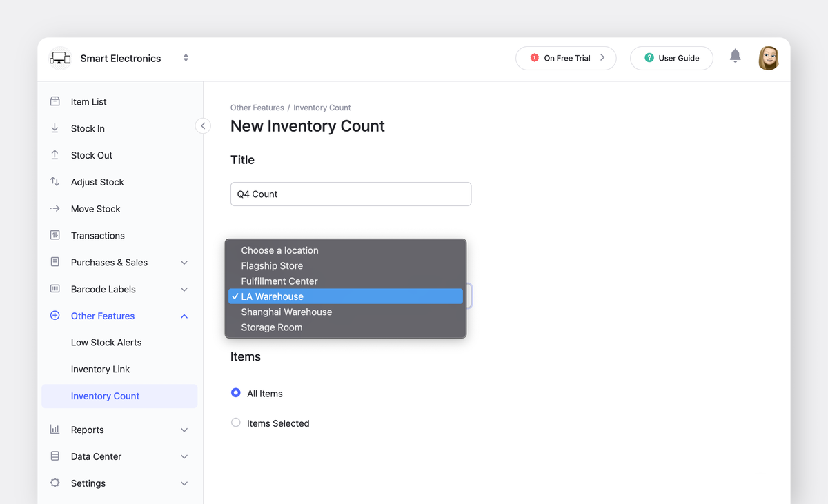Click the Move Stock arrow icon

click(55, 208)
